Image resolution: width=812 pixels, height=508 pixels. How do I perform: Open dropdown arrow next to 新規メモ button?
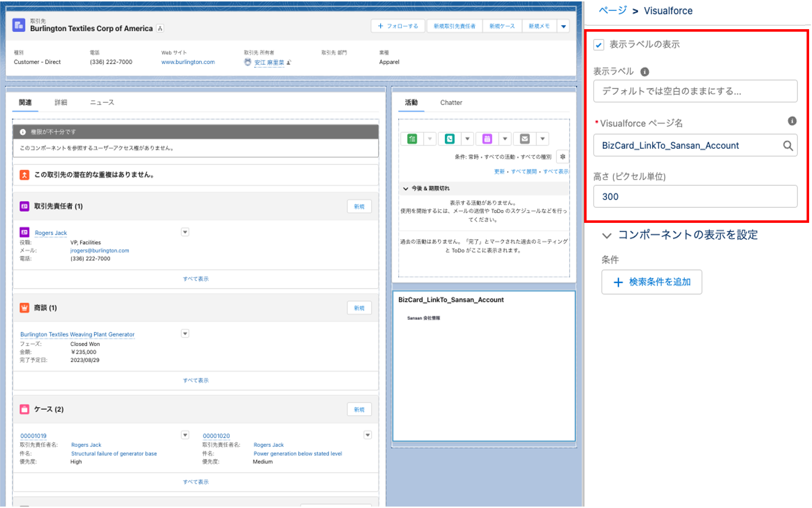click(564, 26)
